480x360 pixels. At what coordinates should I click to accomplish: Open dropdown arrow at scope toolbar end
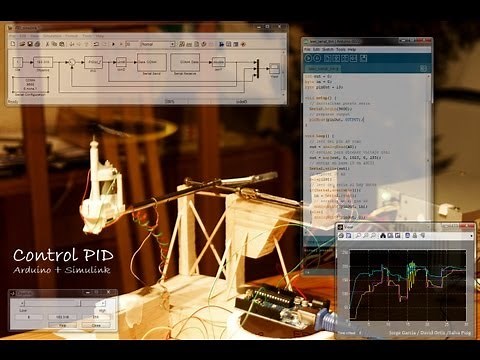tap(471, 236)
